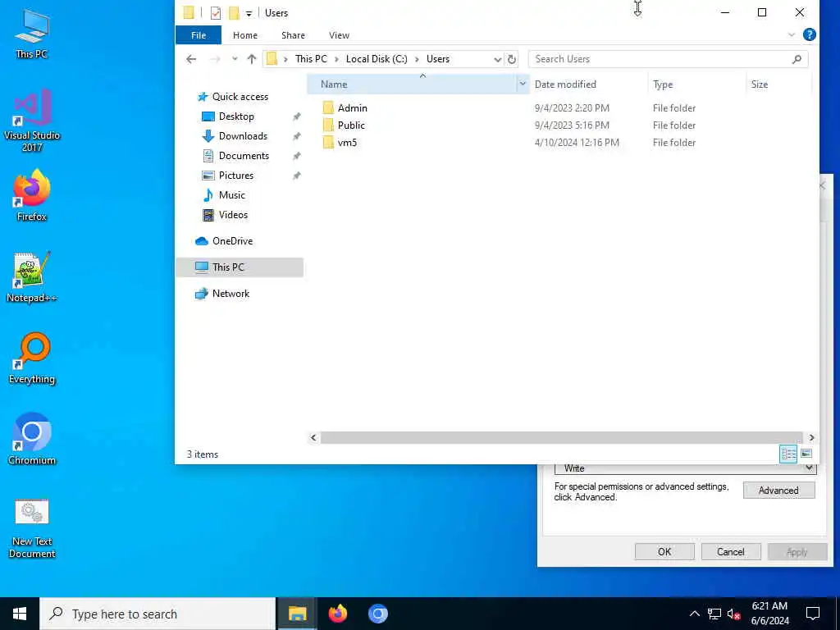Click the taskbar search box
840x630 pixels.
pyautogui.click(x=157, y=614)
